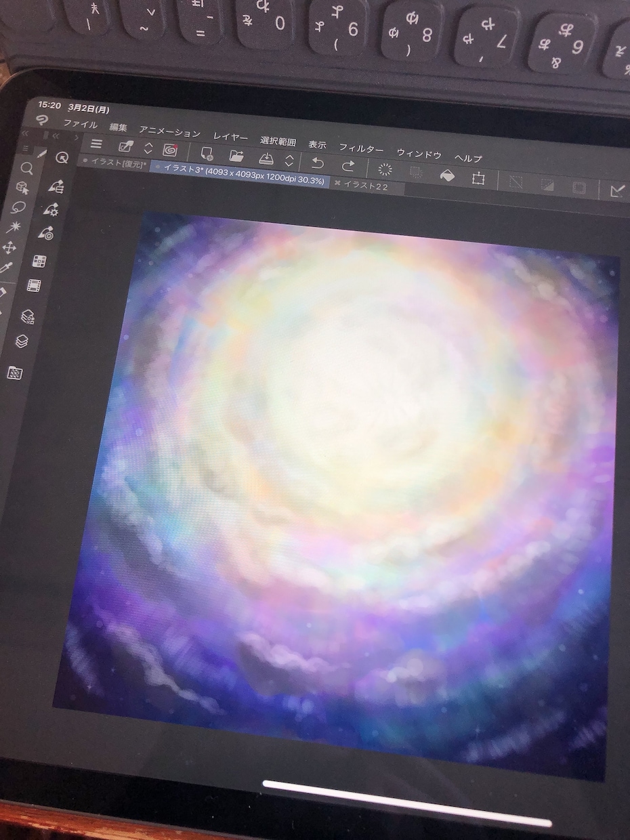Viewport: 630px width, 840px height.
Task: Open the ヘルプ menu
Action: click(x=468, y=158)
